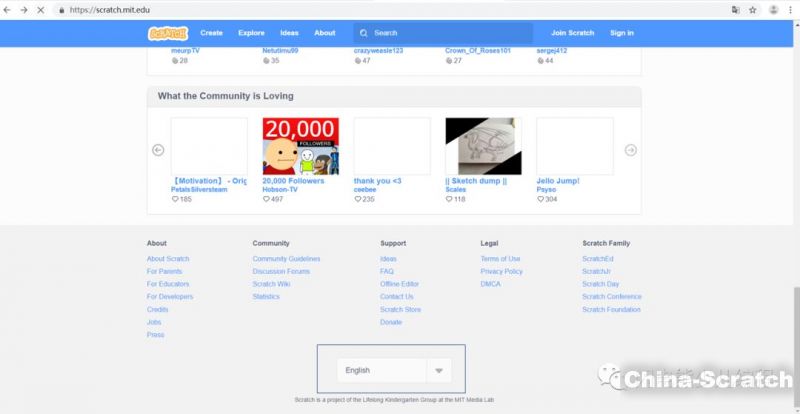This screenshot has width=800, height=414.
Task: Open the 20,000 Followers project thumbnail
Action: tap(300, 146)
